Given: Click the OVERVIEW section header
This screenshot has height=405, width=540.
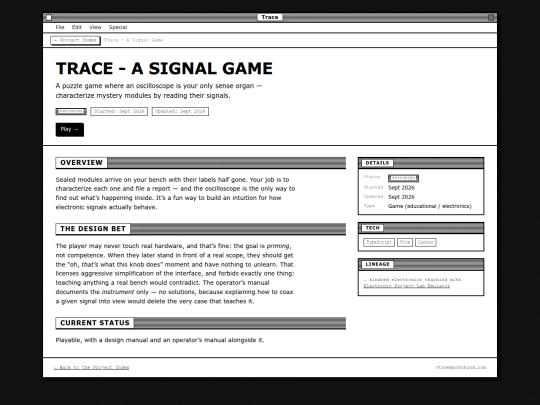Looking at the screenshot, I should tap(200, 163).
